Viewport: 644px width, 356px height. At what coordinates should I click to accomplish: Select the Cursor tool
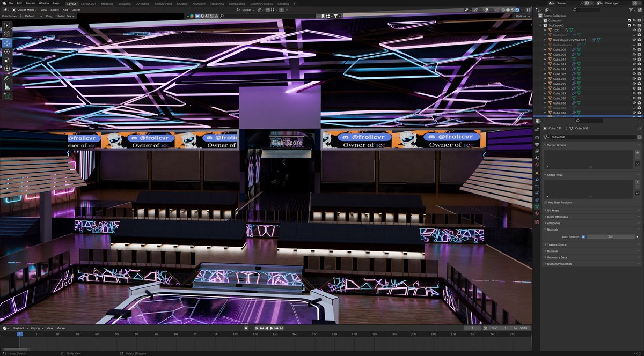(7, 34)
